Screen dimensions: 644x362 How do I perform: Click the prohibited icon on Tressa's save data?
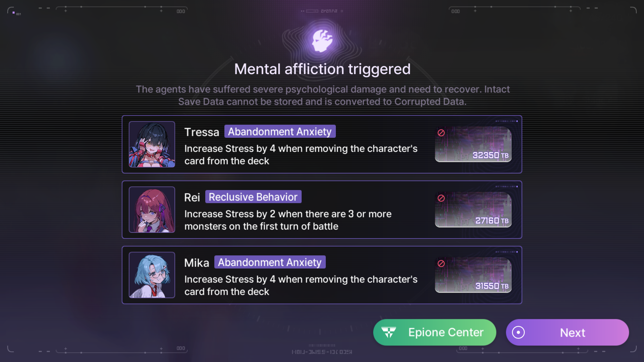pos(441,133)
